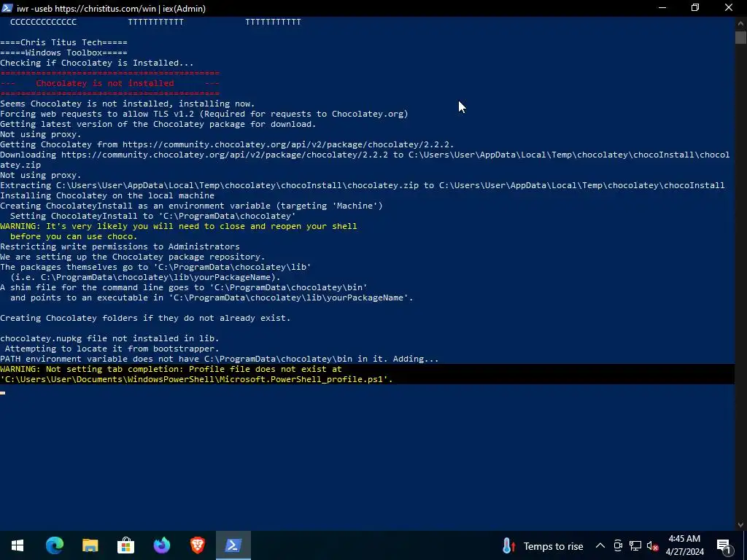Screen dimensions: 747x560
Task: Click 'chocolatey.nupkg file not installed in lib.' line
Action: coord(109,338)
